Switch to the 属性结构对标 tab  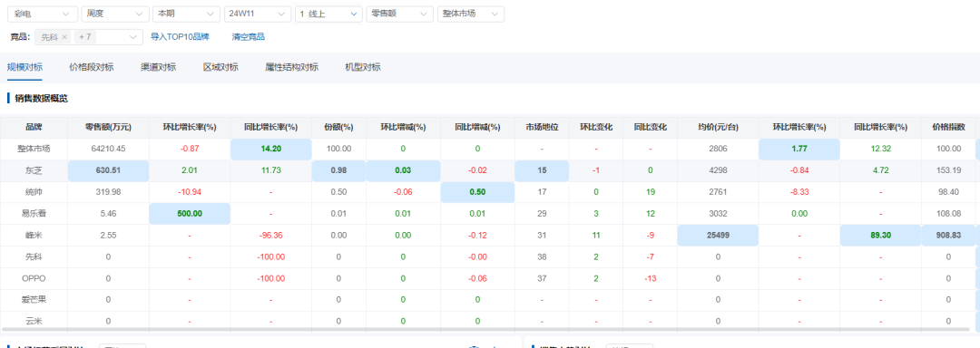pos(292,67)
